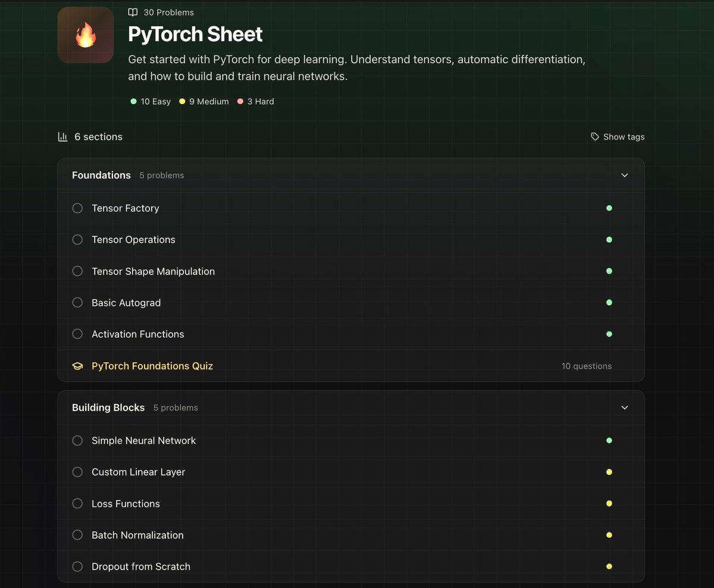Click the book icon beside 30 Problems

tap(133, 12)
